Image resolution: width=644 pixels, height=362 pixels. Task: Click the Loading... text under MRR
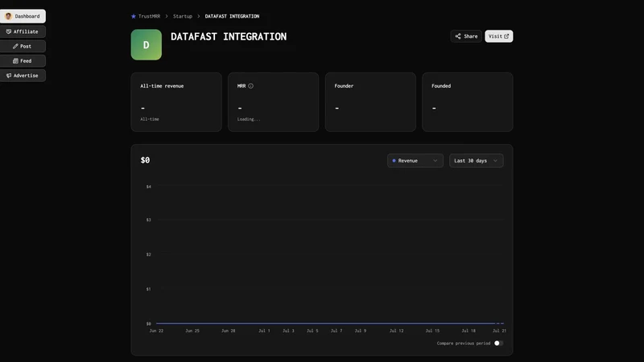pyautogui.click(x=249, y=119)
